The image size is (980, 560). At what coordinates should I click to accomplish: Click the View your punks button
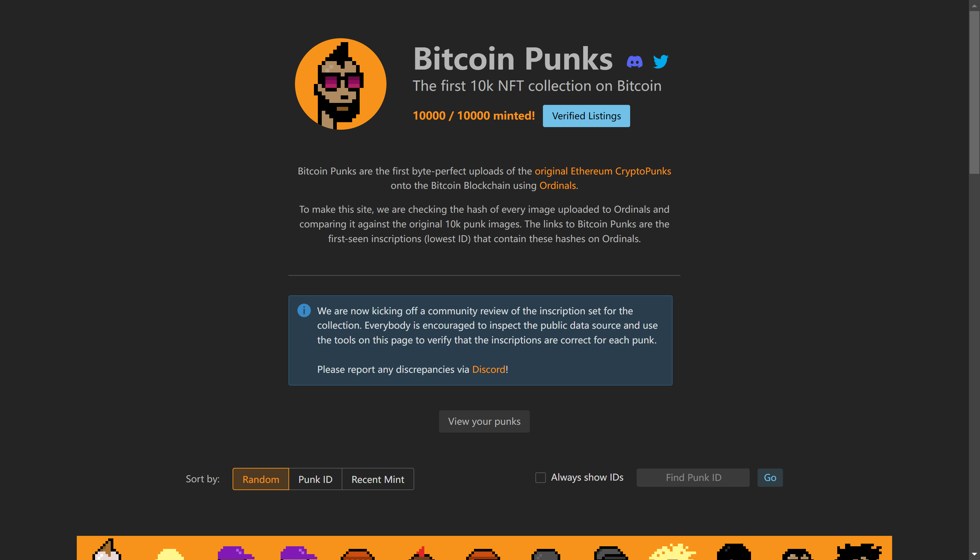[484, 421]
